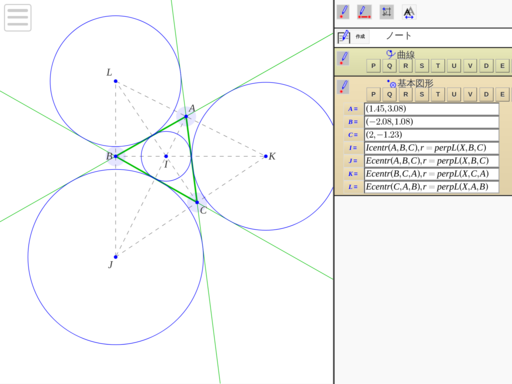
Task: Click the V button in 基本図形 row
Action: pyautogui.click(x=470, y=94)
